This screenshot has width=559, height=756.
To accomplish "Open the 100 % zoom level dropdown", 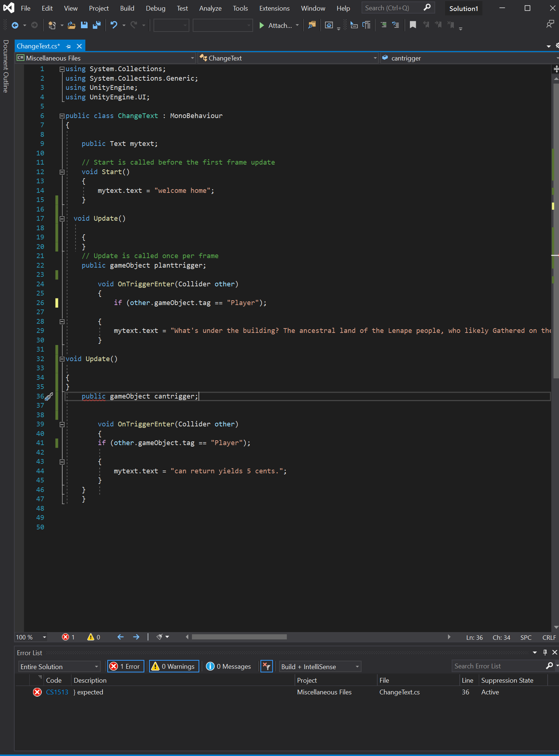I will 31,637.
